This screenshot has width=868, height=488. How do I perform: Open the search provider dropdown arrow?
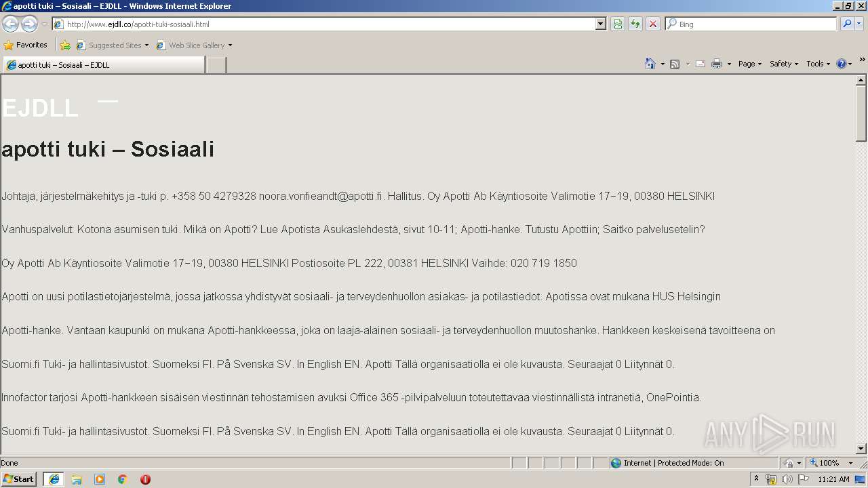coord(859,24)
